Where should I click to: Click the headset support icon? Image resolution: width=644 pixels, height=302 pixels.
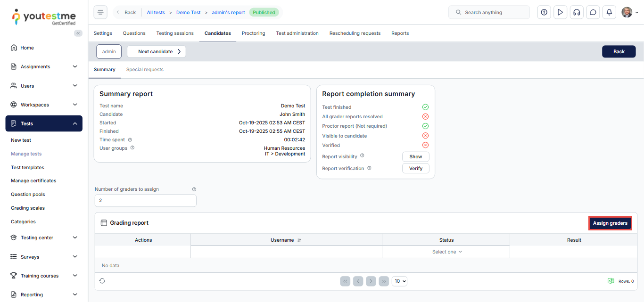pyautogui.click(x=576, y=12)
